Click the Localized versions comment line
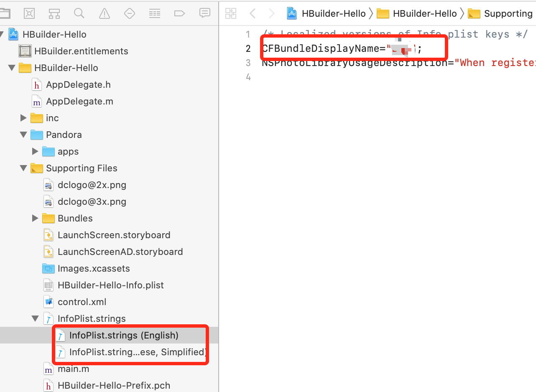This screenshot has width=536, height=392. pyautogui.click(x=396, y=34)
